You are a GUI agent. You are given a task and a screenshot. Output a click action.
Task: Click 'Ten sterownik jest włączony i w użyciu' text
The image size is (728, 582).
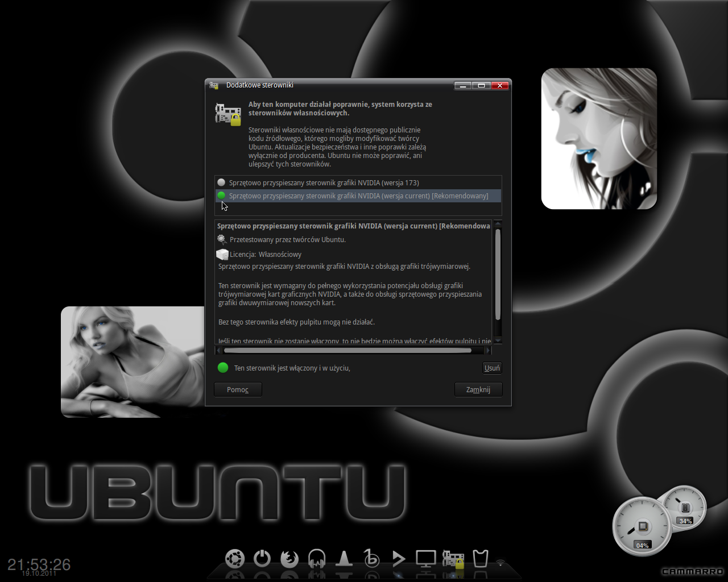[x=292, y=368]
